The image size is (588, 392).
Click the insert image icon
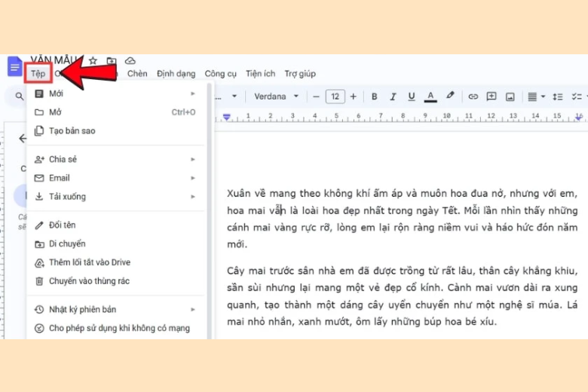click(510, 97)
